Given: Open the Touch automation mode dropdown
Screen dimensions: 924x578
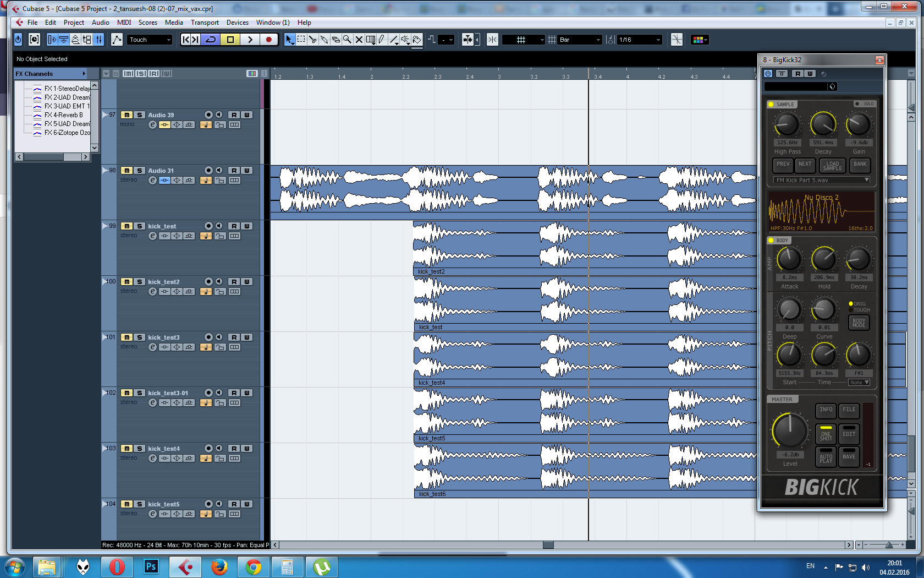Looking at the screenshot, I should pos(150,40).
